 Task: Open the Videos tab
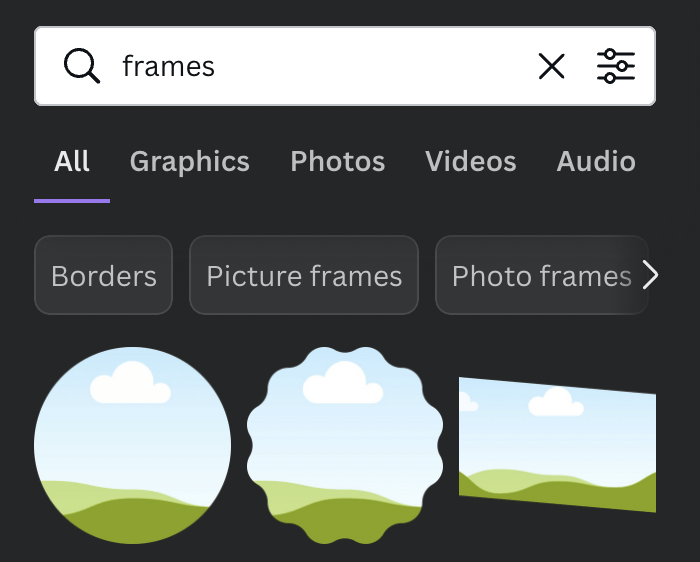click(471, 161)
